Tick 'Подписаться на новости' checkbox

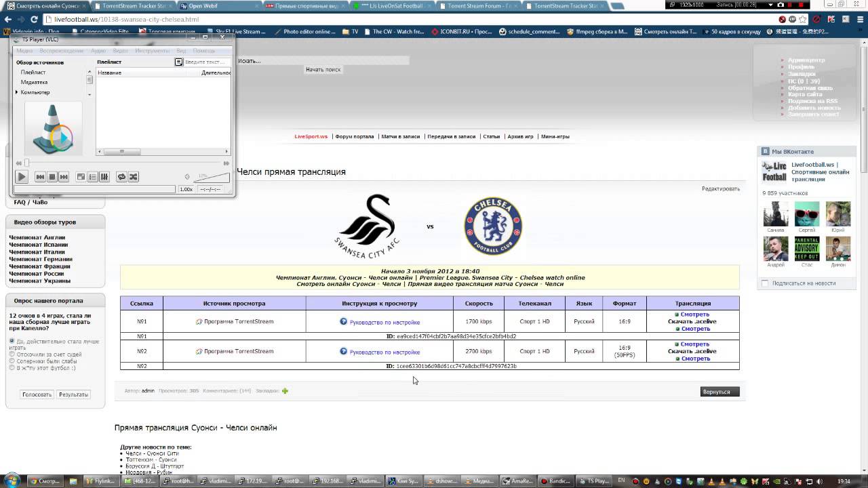(x=765, y=283)
